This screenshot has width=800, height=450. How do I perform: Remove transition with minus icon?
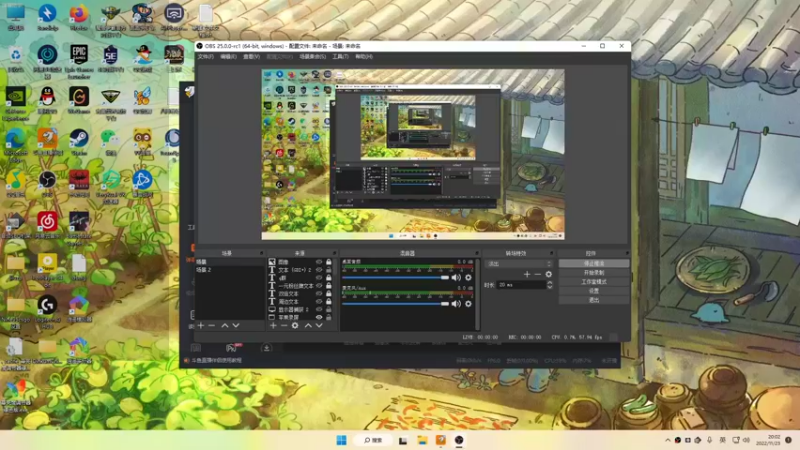pos(538,274)
